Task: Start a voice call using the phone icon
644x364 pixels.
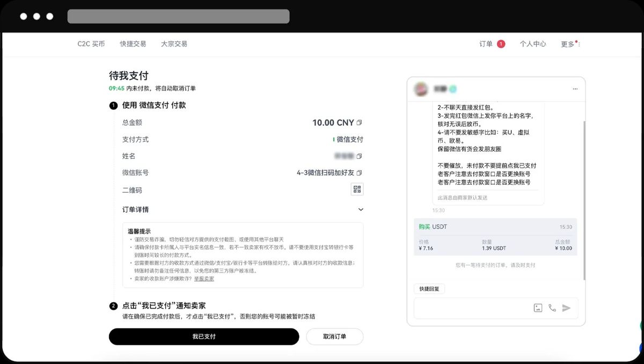Action: pyautogui.click(x=552, y=308)
